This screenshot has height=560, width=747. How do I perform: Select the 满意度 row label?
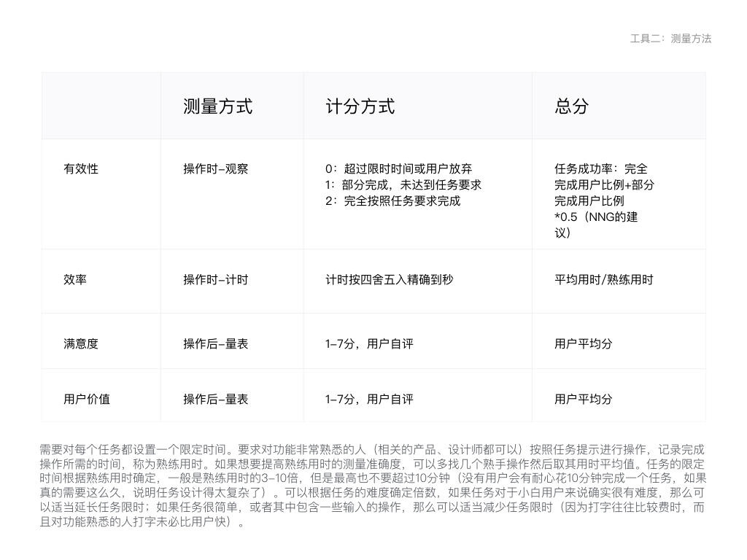tap(81, 343)
